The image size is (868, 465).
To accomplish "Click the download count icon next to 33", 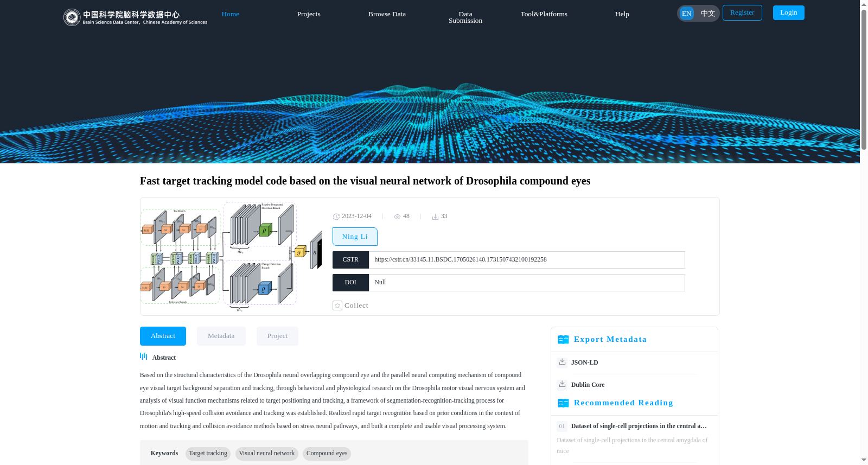I will (435, 216).
